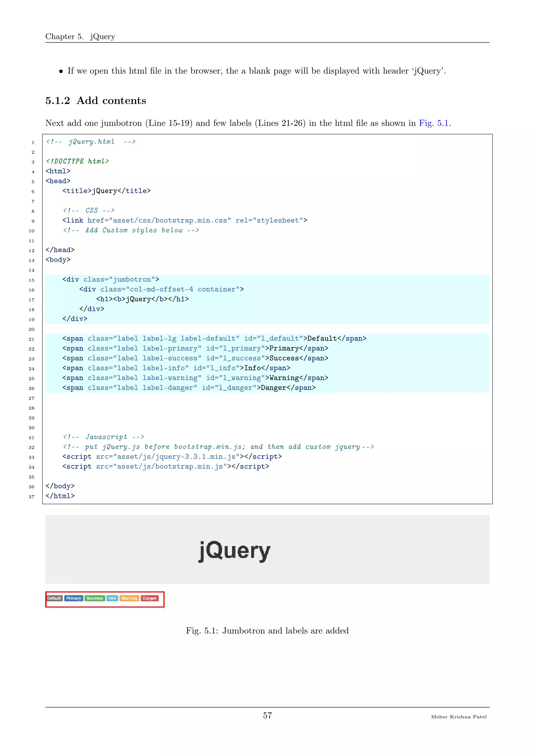The height and width of the screenshot is (756, 535).
Task: Click the 'col-md-offset-4 container' code line
Action: coord(161,290)
